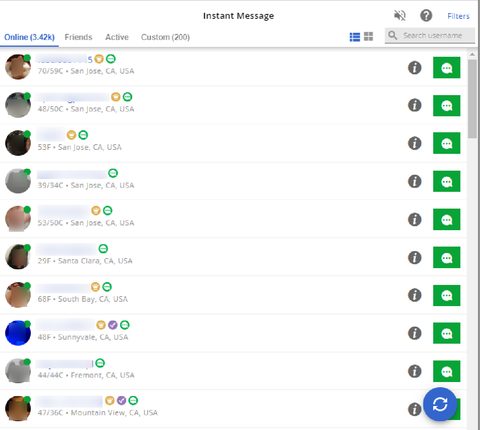
Task: Switch to list view layout
Action: click(355, 37)
